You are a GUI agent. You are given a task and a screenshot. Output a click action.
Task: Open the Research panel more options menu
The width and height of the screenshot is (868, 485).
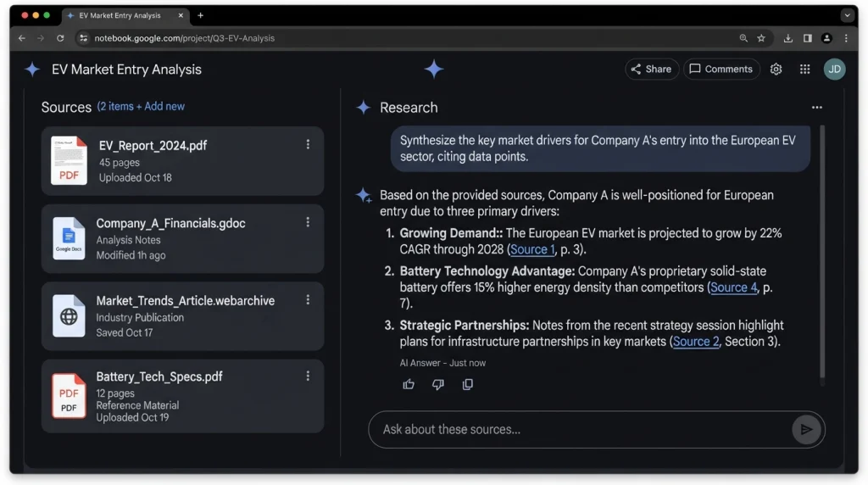coord(816,108)
